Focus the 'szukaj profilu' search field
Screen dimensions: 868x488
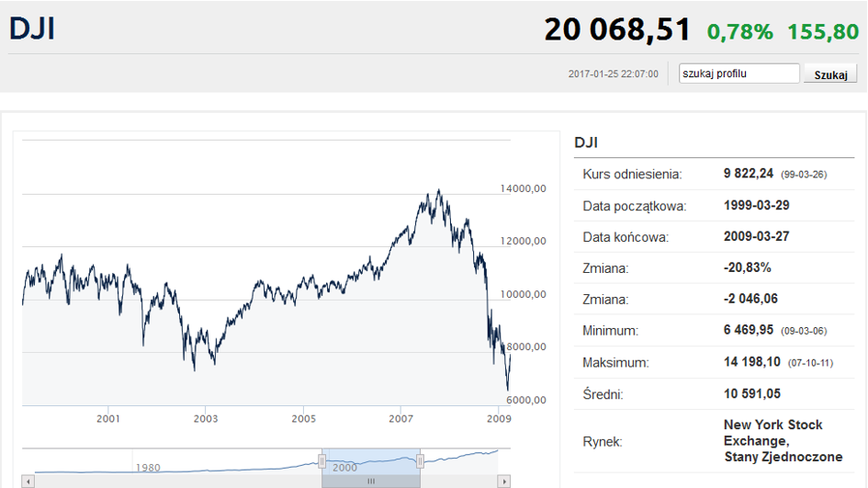(x=739, y=74)
